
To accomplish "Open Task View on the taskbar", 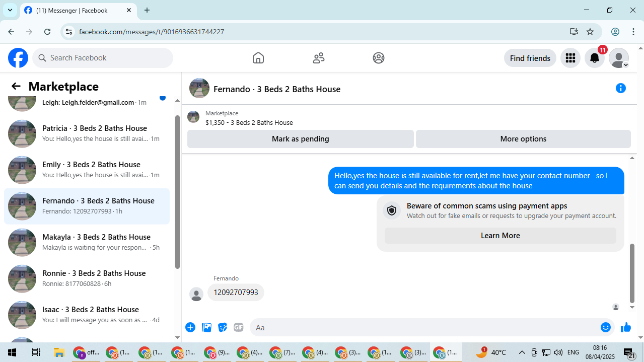I will (36, 352).
